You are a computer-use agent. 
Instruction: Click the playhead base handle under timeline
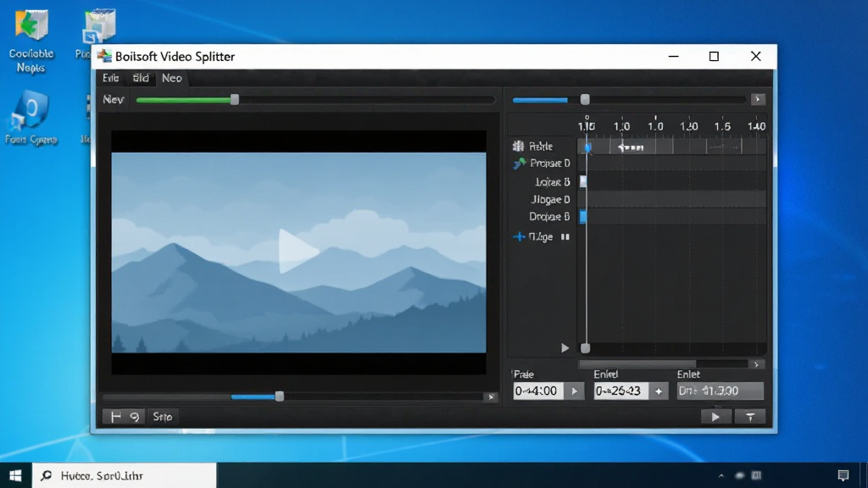(x=585, y=348)
